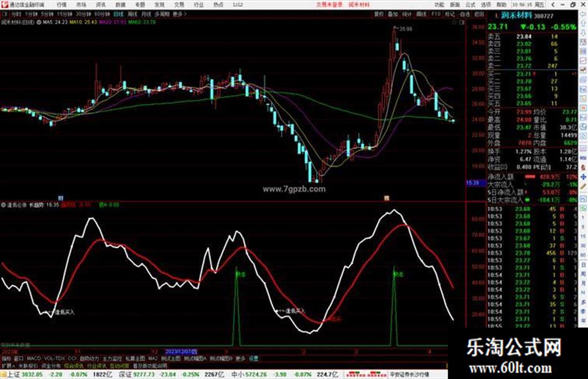The width and height of the screenshot is (588, 379).
Task: Click the indicator panel gear icon
Action: [x=3, y=205]
